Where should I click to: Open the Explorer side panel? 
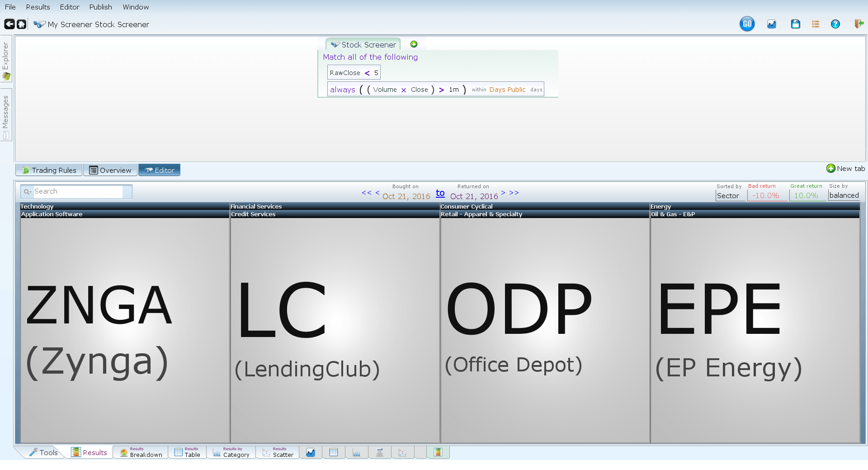[x=6, y=58]
